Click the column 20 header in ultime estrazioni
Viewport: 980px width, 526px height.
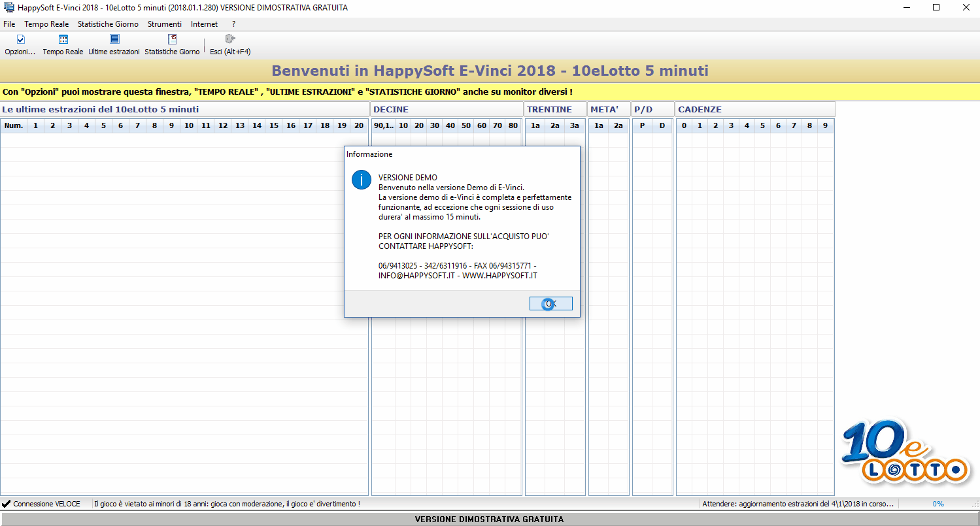coord(358,125)
